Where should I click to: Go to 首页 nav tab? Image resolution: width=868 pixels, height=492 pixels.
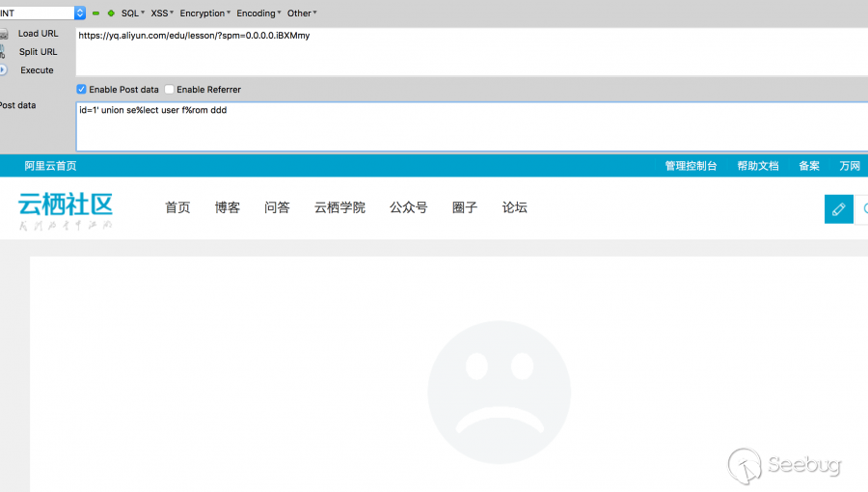(177, 207)
